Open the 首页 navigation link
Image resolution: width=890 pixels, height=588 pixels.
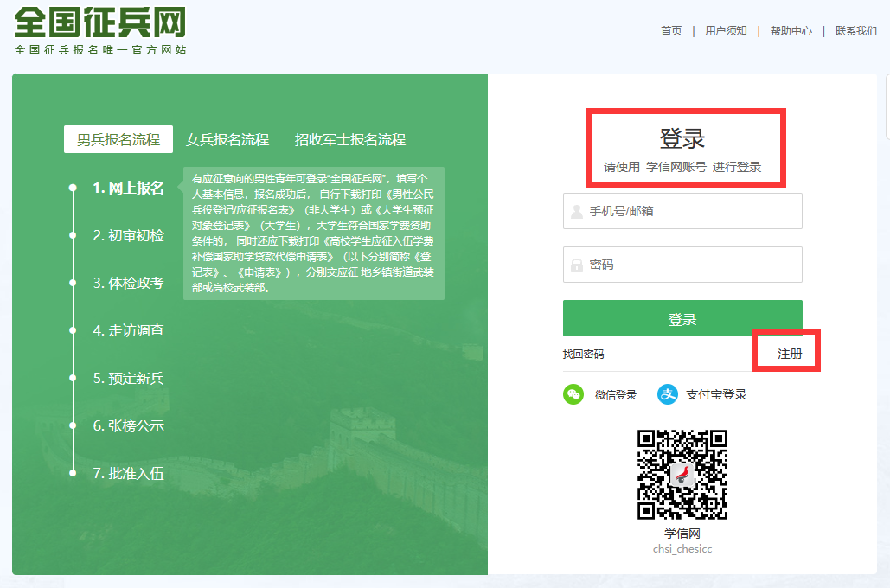pyautogui.click(x=671, y=30)
